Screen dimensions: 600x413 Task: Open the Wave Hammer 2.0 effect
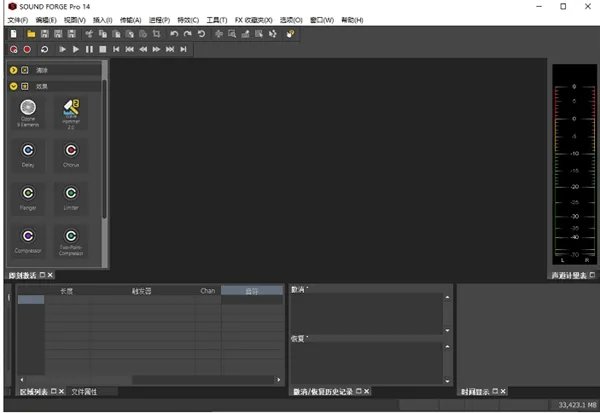pos(71,113)
